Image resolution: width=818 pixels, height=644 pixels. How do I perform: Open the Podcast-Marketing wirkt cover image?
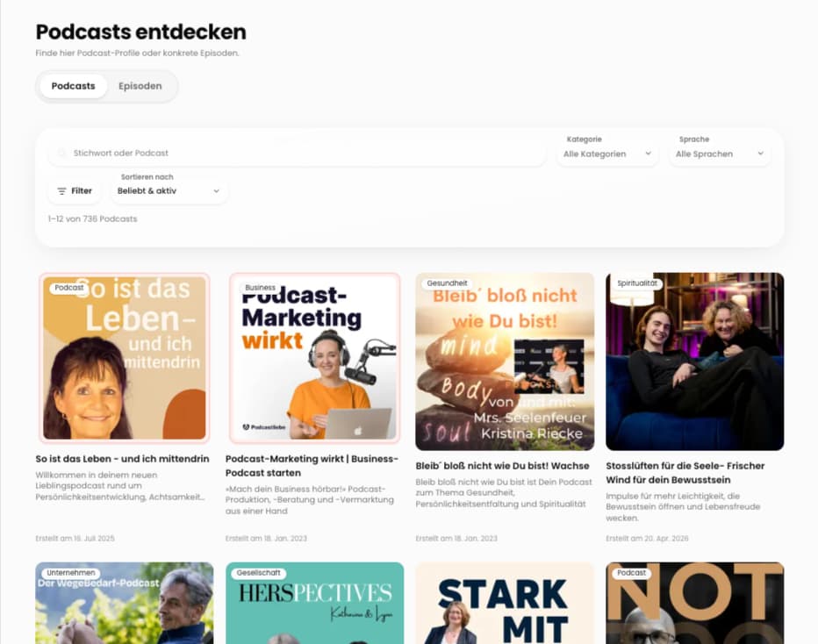pyautogui.click(x=314, y=358)
